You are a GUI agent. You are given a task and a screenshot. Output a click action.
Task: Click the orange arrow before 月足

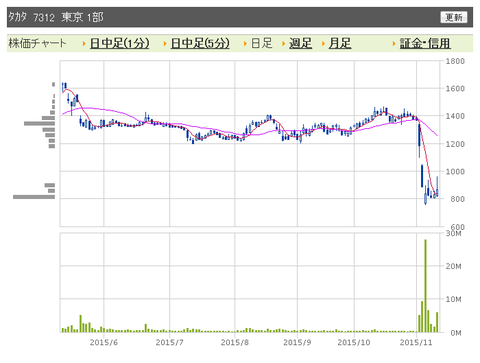(323, 44)
